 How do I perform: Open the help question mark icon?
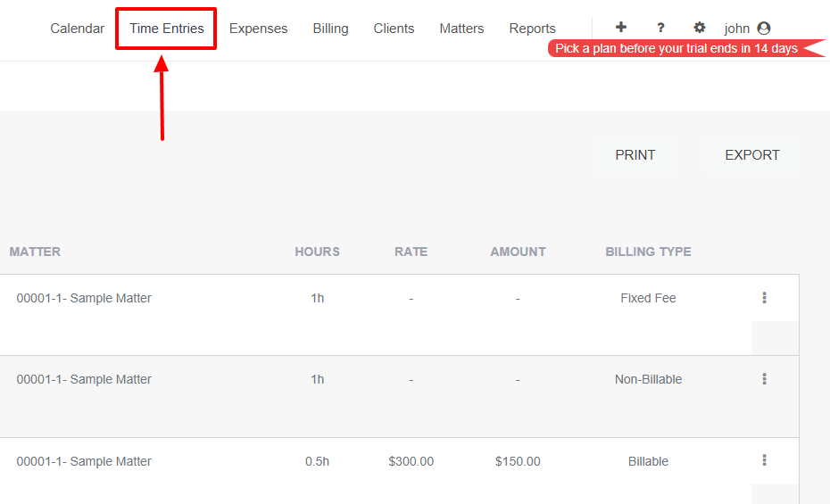point(660,28)
